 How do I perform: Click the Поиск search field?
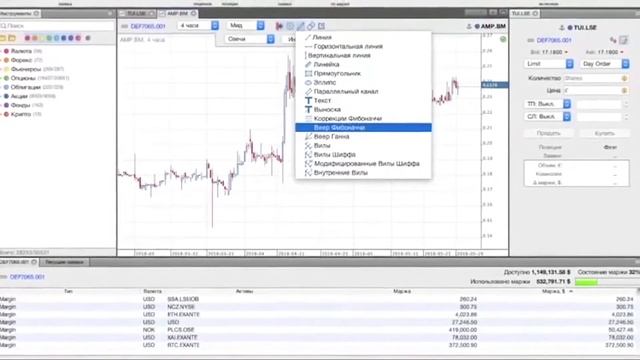[57, 26]
